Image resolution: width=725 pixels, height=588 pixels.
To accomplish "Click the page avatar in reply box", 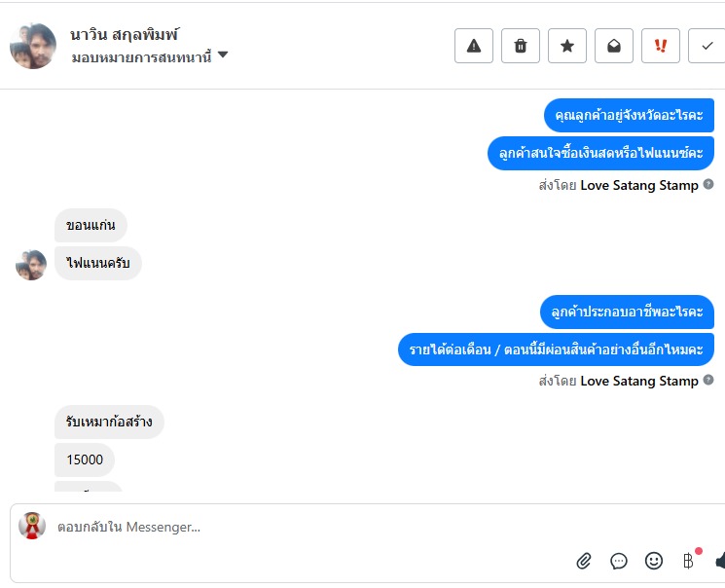I will [32, 526].
